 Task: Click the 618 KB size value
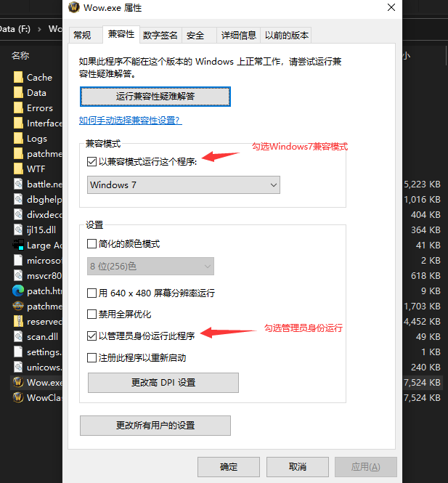point(425,276)
